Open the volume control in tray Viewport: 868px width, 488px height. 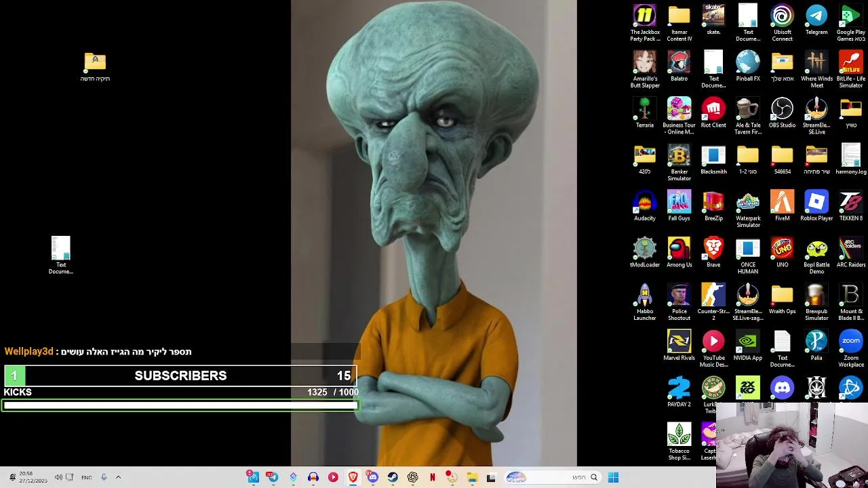(58, 477)
